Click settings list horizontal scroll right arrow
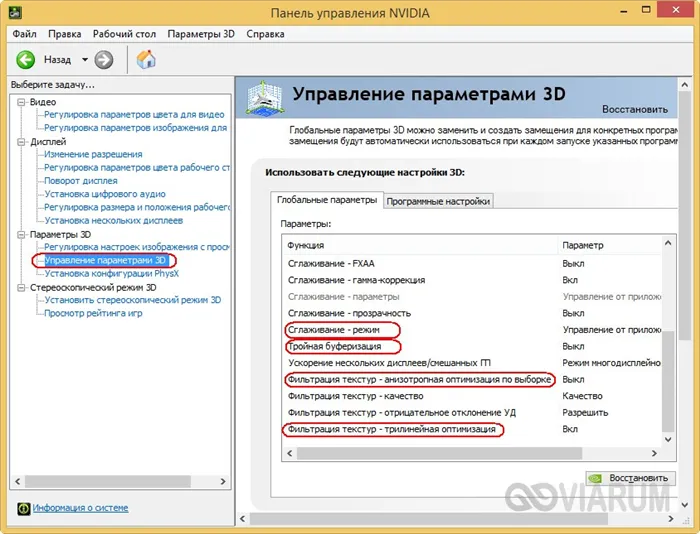The image size is (700, 534). click(654, 453)
